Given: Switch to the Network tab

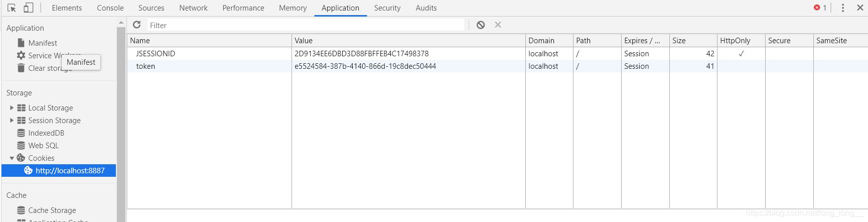Looking at the screenshot, I should click(193, 8).
